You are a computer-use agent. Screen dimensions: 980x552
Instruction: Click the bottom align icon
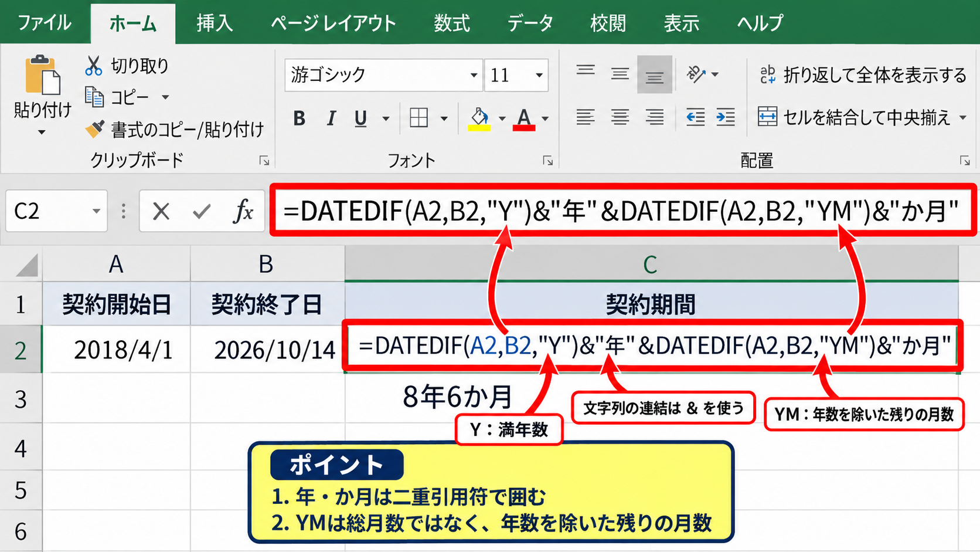coord(655,74)
